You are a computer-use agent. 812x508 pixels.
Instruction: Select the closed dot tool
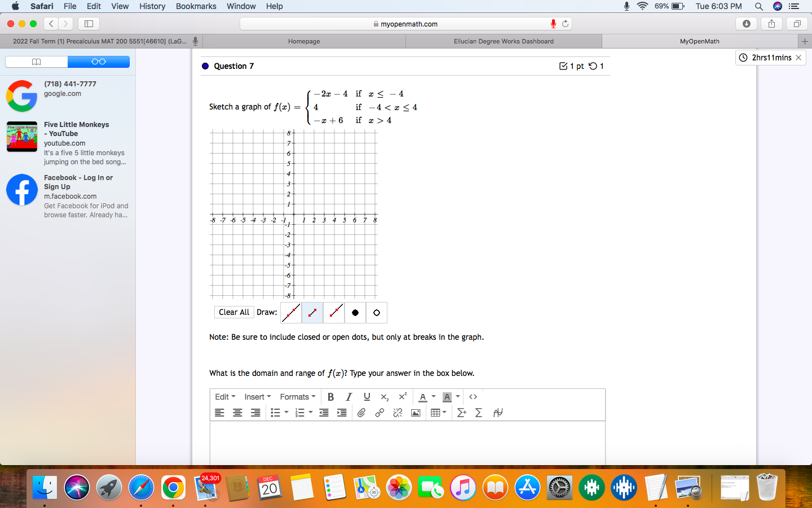click(355, 313)
